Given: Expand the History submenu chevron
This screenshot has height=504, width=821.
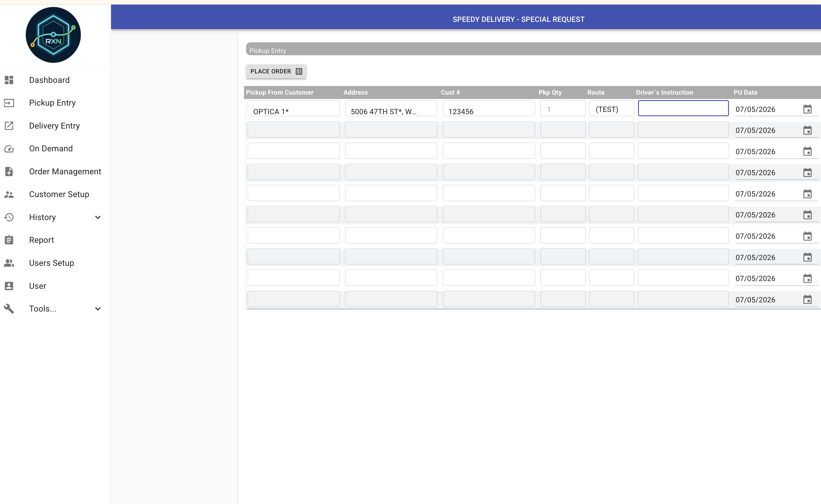Looking at the screenshot, I should [98, 217].
